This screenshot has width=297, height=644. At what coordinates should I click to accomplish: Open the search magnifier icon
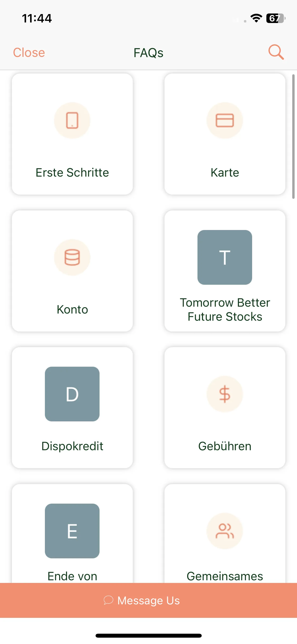click(276, 52)
